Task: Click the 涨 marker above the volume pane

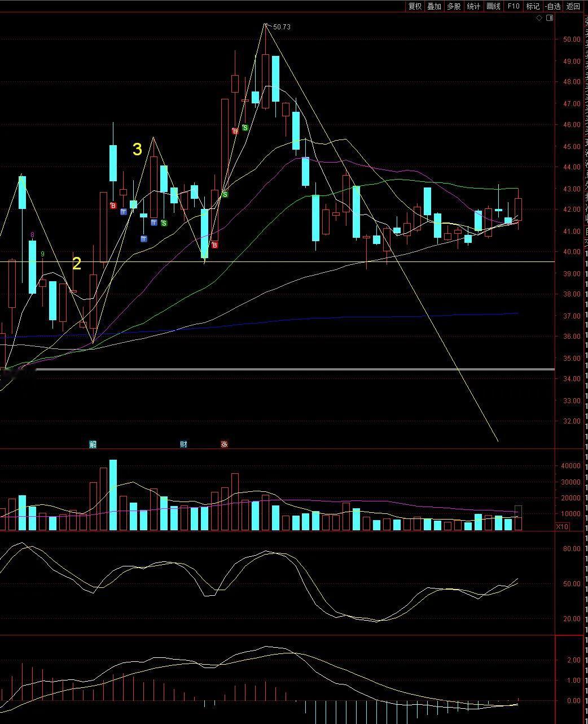Action: point(224,444)
